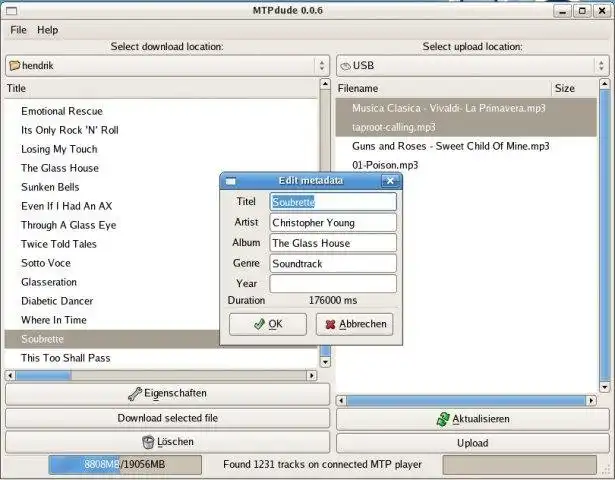Image resolution: width=615 pixels, height=480 pixels.
Task: Click the Artist input field
Action: pos(333,222)
